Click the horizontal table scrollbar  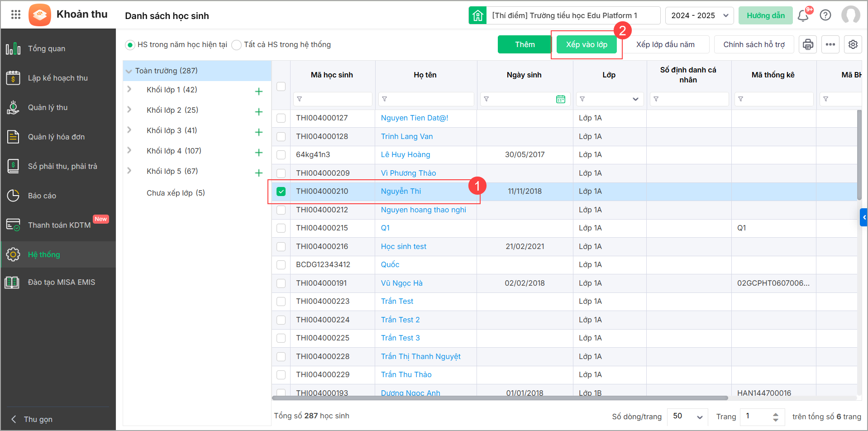click(500, 398)
